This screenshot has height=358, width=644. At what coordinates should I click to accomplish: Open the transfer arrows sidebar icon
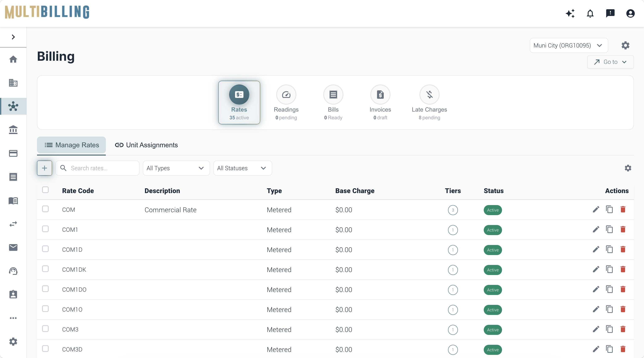pyautogui.click(x=13, y=224)
